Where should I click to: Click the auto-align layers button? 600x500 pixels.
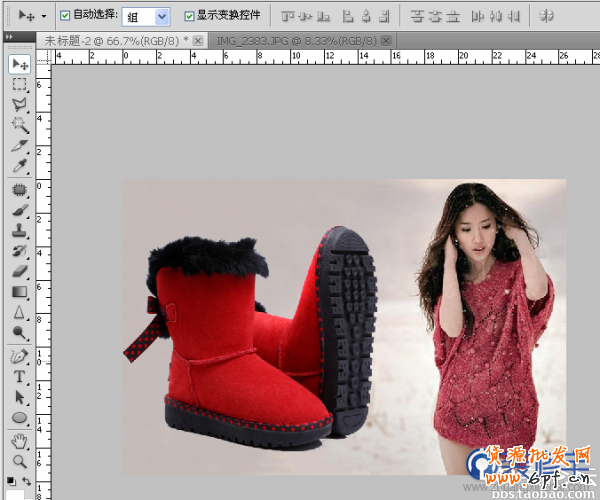(546, 16)
